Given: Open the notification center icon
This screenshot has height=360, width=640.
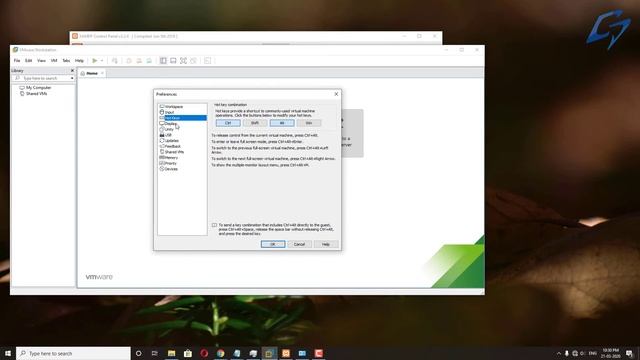Looking at the screenshot, I should point(629,353).
